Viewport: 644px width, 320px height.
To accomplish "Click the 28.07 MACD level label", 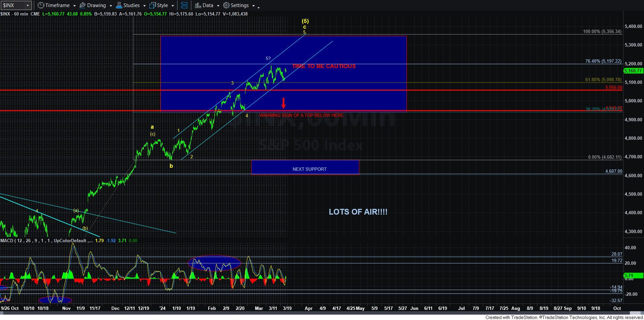I will coord(617,254).
